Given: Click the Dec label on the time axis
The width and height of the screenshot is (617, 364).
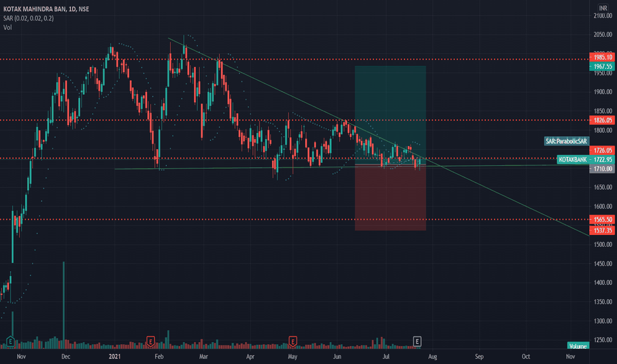Looking at the screenshot, I should [66, 357].
